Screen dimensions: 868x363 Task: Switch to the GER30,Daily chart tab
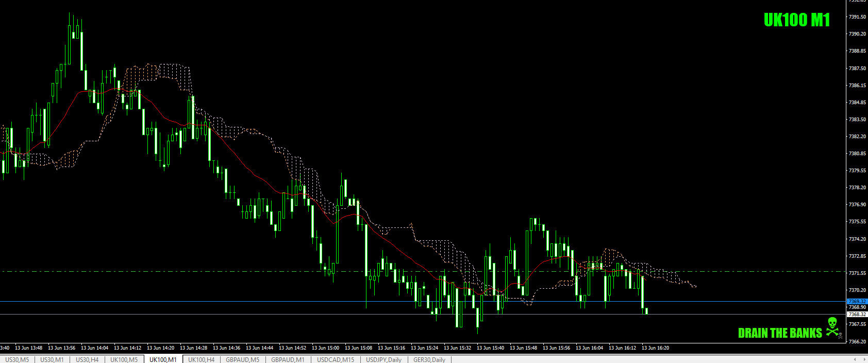[x=429, y=359]
